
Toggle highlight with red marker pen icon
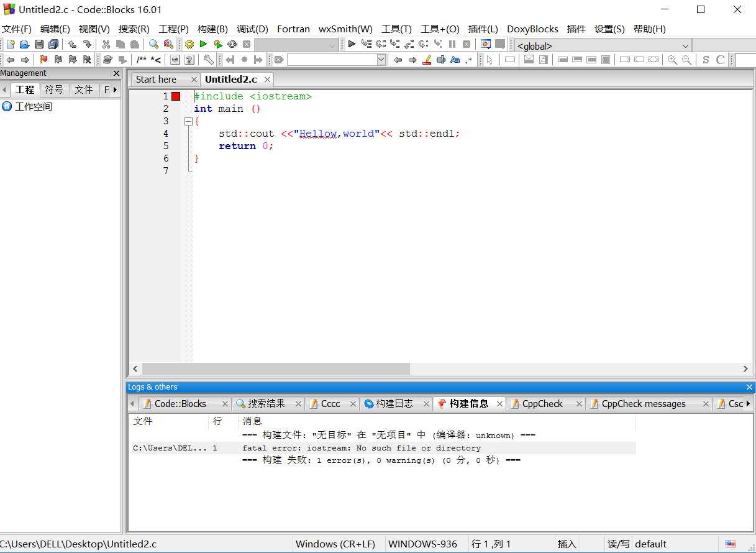[x=427, y=60]
